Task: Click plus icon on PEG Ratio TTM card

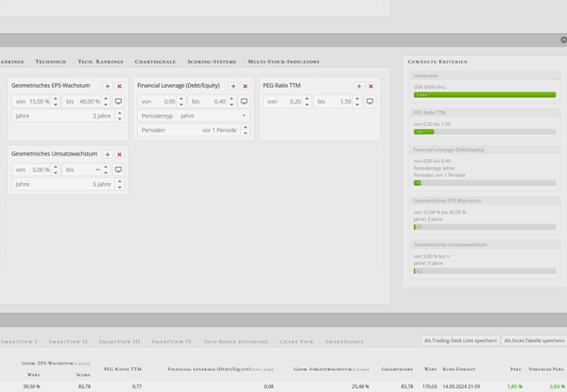Action: pos(358,86)
